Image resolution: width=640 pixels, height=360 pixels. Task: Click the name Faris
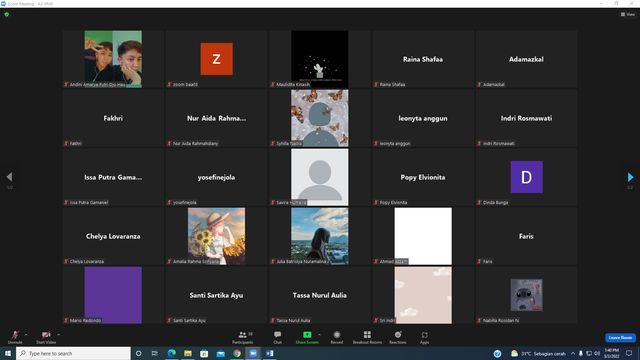pos(526,236)
